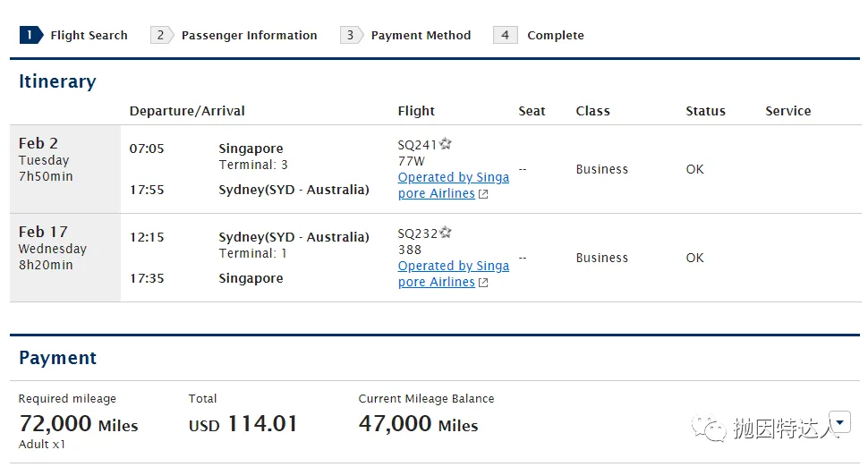The height and width of the screenshot is (467, 868).
Task: Select the Complete step label
Action: click(x=555, y=36)
